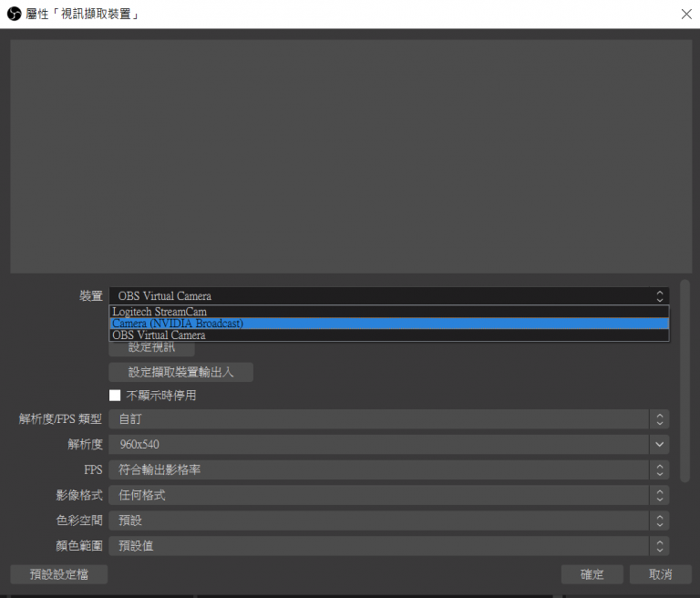The width and height of the screenshot is (700, 598).
Task: Select Logitech StreamCam from device list
Action: coord(389,311)
